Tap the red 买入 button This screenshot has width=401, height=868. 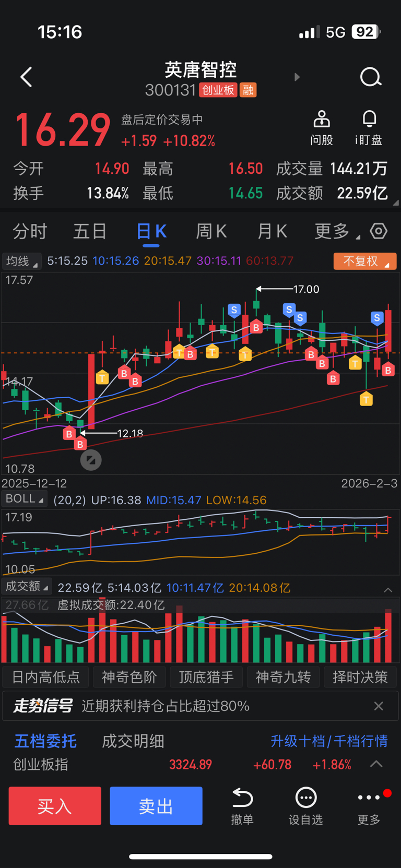point(55,806)
